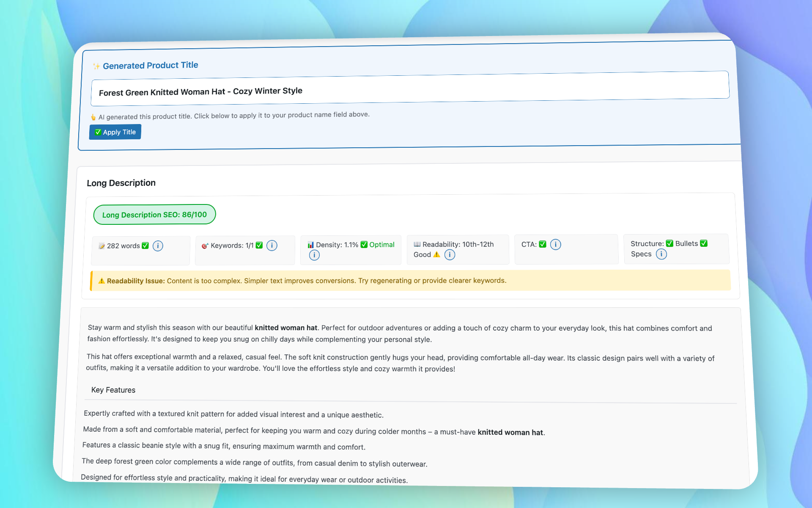Click the green checkmark after Bullets
The image size is (812, 508).
coord(704,243)
